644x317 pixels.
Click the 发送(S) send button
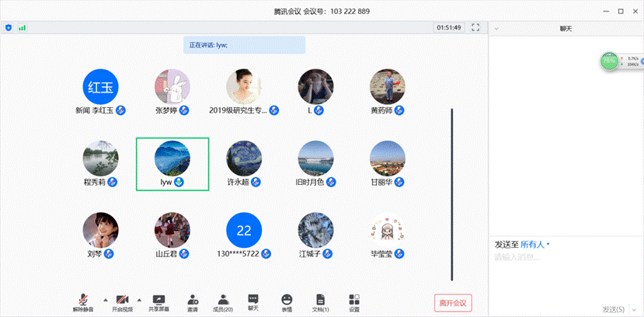(x=614, y=309)
